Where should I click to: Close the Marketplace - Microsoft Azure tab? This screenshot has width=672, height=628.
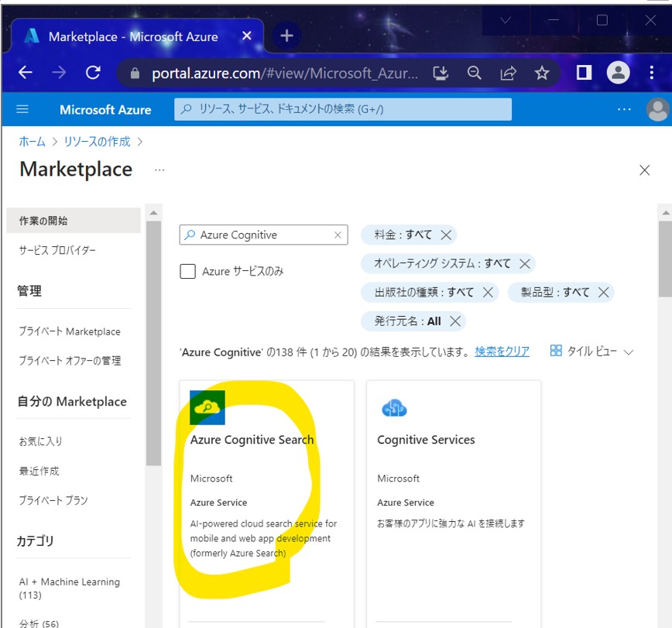pos(247,36)
